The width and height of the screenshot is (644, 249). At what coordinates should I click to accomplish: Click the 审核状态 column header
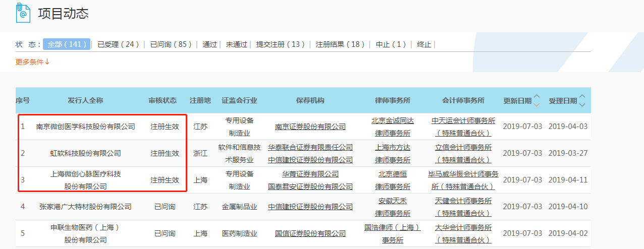tap(163, 100)
